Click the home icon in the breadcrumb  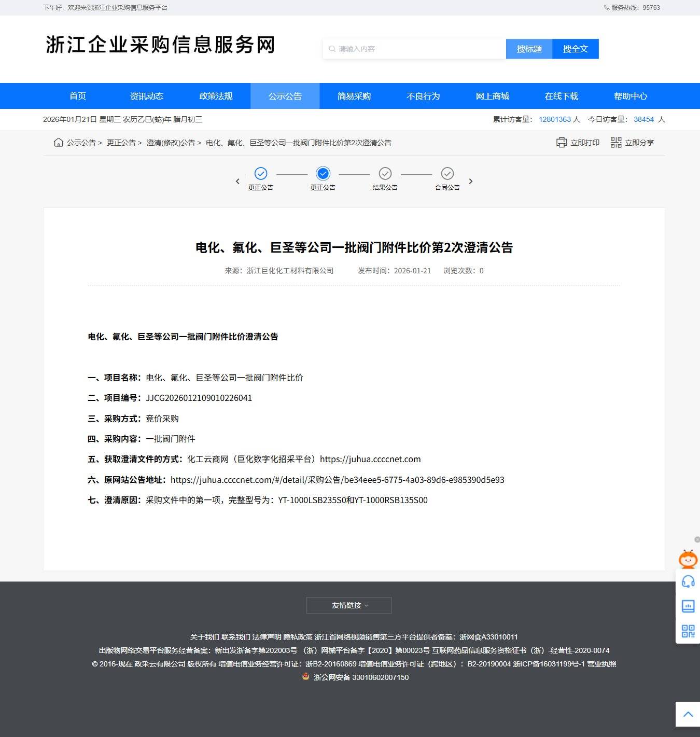pos(59,143)
